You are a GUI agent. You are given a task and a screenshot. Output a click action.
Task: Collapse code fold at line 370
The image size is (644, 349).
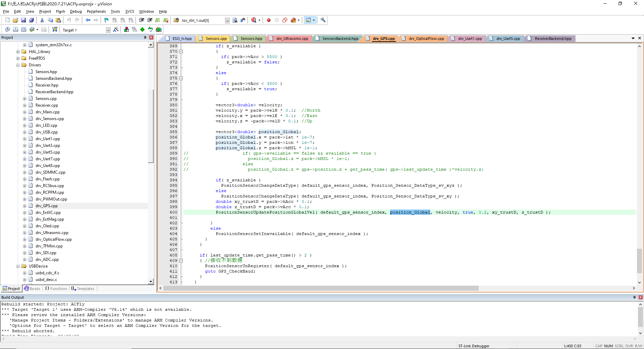pyautogui.click(x=181, y=52)
